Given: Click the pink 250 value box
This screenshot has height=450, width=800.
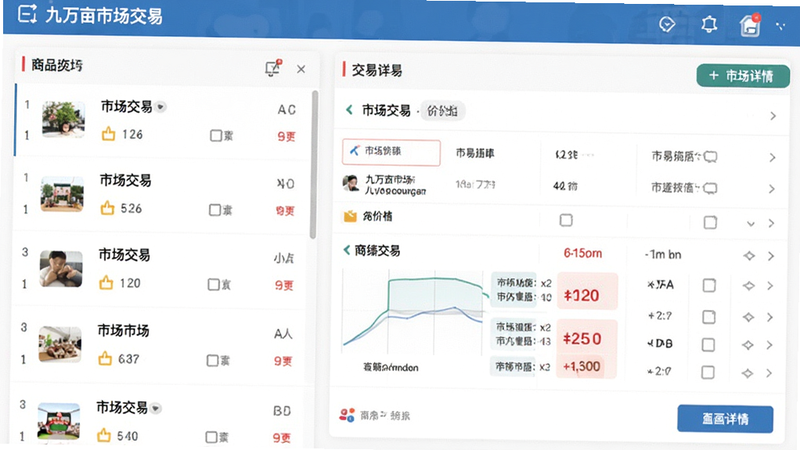Looking at the screenshot, I should point(587,338).
